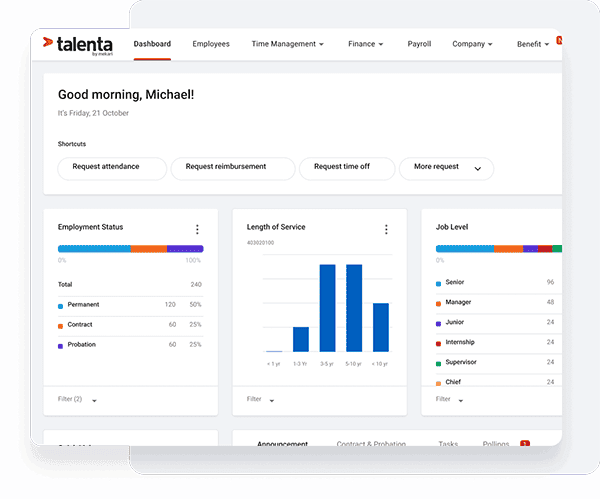Click the rightmost 10 yr bar in chart

381,327
